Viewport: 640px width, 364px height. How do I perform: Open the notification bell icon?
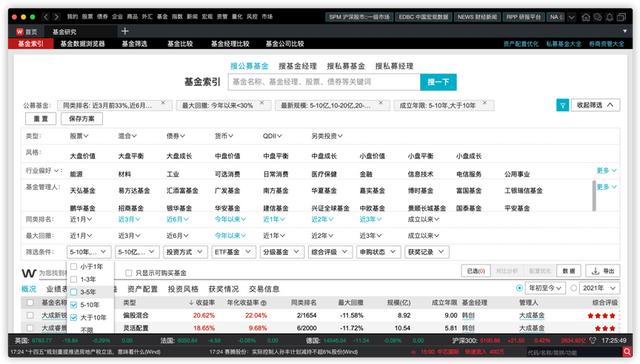click(x=609, y=17)
